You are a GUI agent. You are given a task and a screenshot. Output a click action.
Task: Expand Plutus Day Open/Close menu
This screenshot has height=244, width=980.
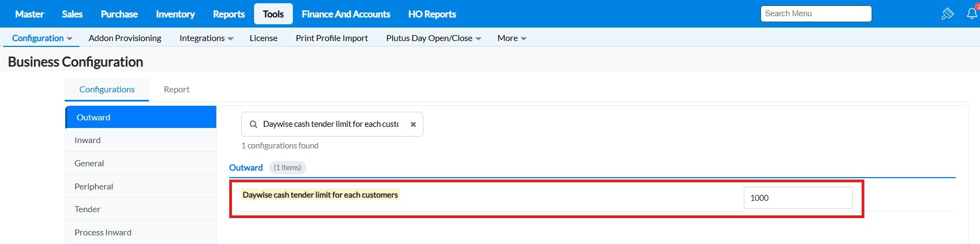coord(433,38)
